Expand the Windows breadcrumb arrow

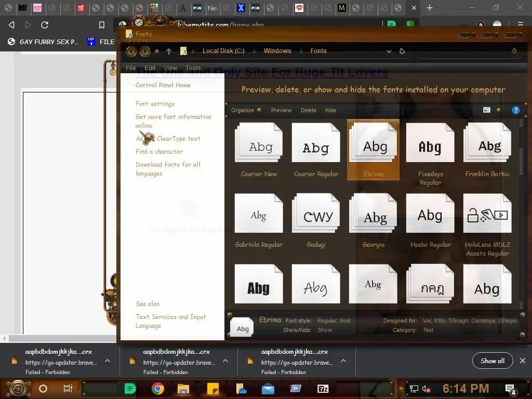[301, 51]
